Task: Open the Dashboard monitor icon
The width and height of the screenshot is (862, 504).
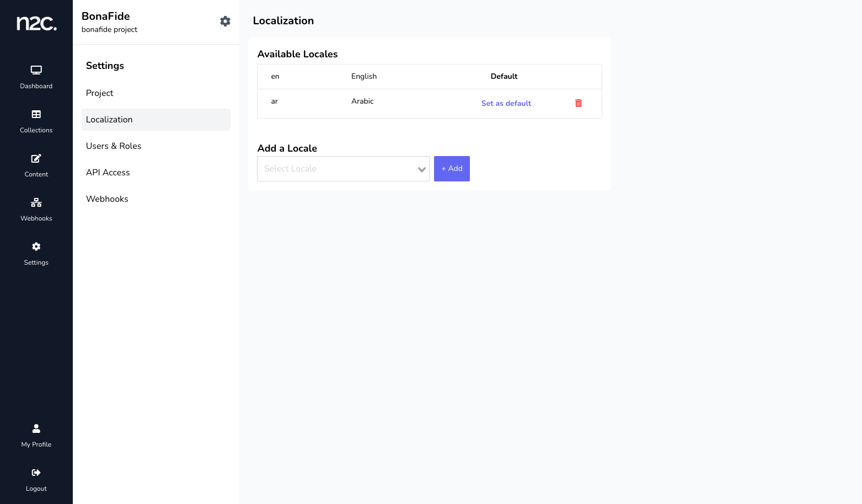Action: click(36, 70)
